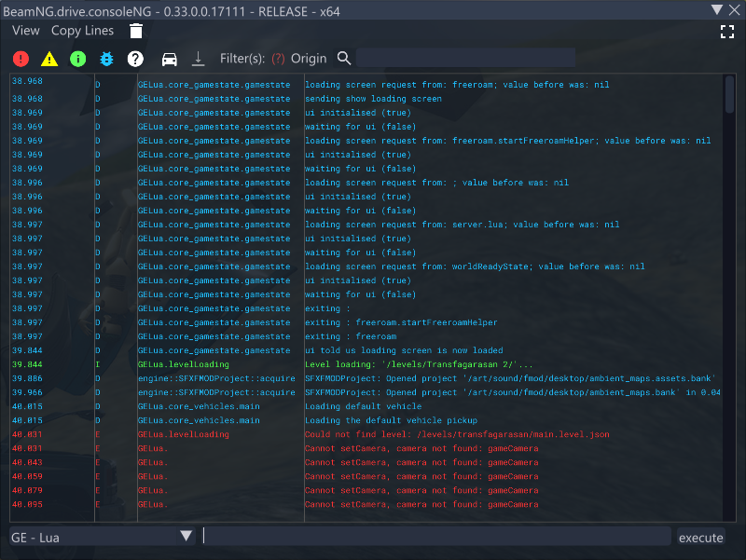Clear the console with trash icon

click(x=136, y=31)
